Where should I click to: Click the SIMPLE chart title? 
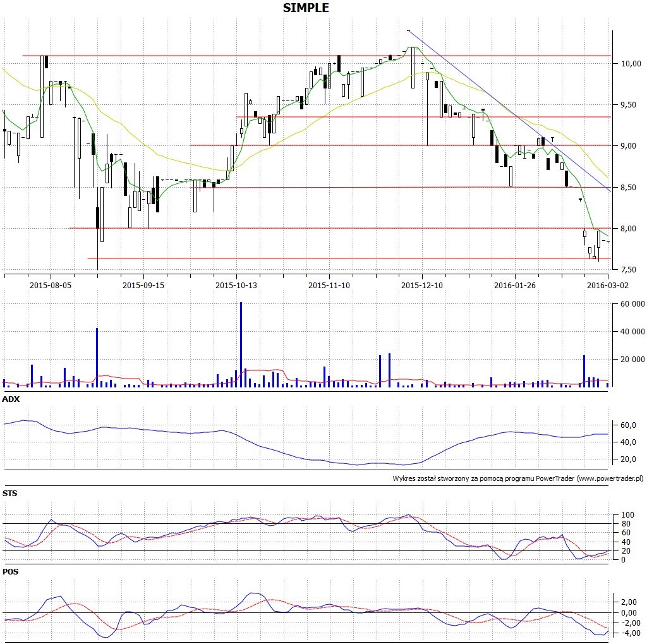(306, 8)
